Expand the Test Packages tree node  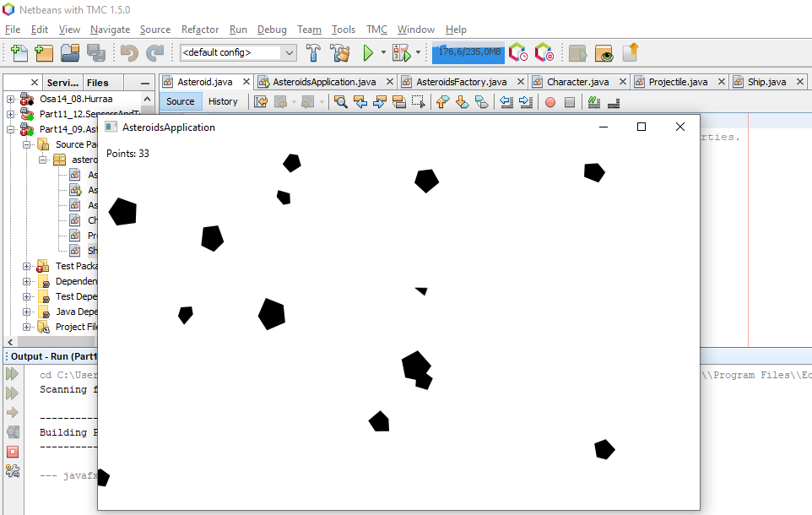tap(26, 266)
